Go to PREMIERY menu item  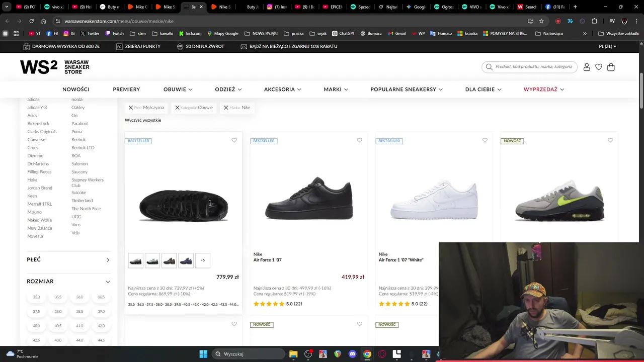[x=126, y=89]
